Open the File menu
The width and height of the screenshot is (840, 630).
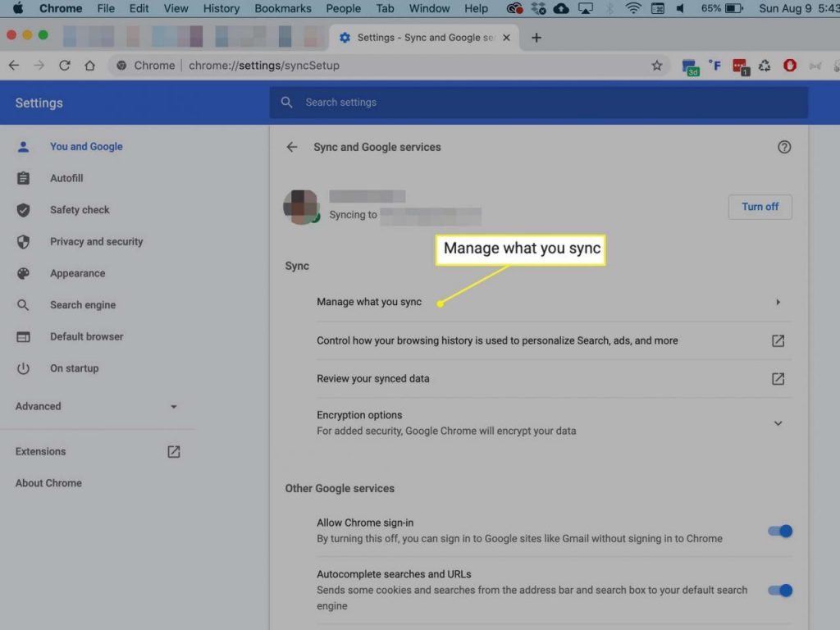pyautogui.click(x=106, y=8)
